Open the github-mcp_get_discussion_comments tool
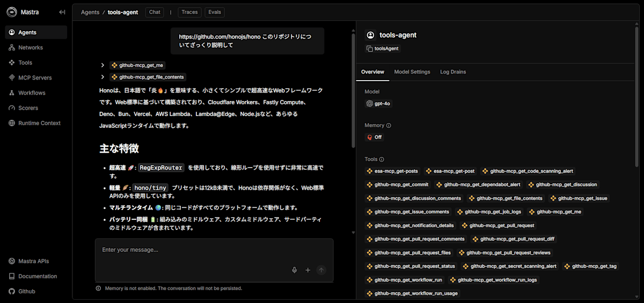Image resolution: width=644 pixels, height=303 pixels. [414, 198]
